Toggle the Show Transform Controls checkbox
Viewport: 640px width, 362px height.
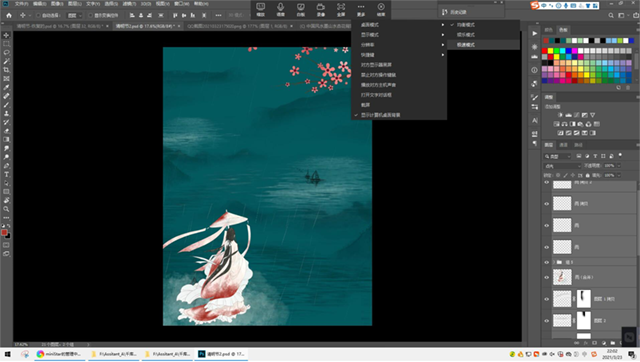pyautogui.click(x=91, y=16)
